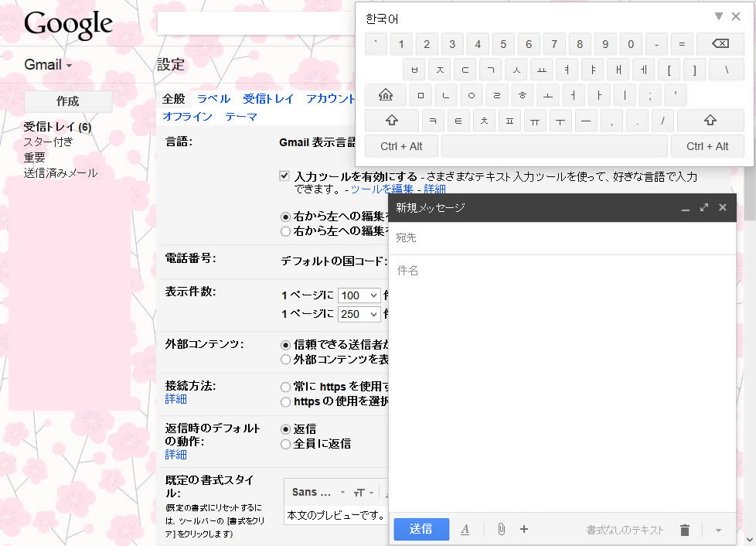Viewport: 756px width, 546px height.
Task: Click the home-shaped key on virtual keyboard
Action: pos(385,95)
